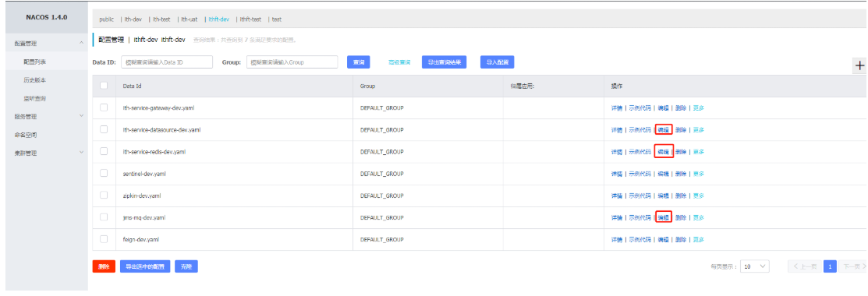
Task: Focus the Data ID search input
Action: click(x=167, y=62)
